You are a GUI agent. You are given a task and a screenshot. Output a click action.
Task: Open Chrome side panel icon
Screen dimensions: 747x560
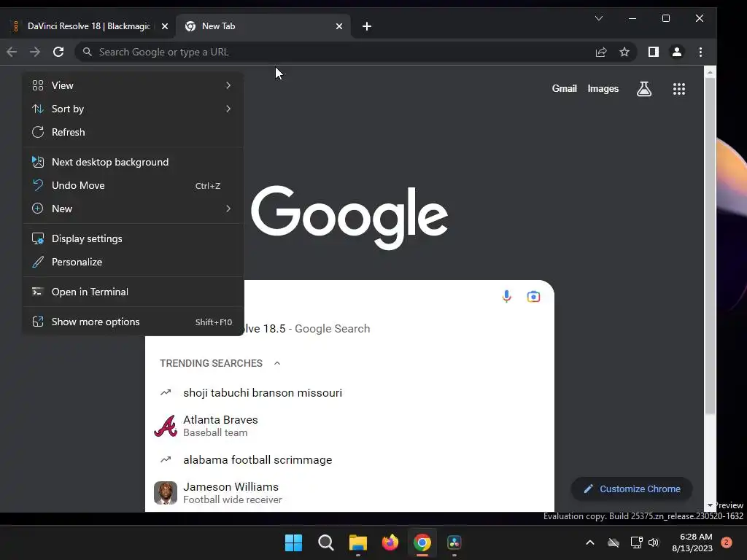pyautogui.click(x=653, y=52)
